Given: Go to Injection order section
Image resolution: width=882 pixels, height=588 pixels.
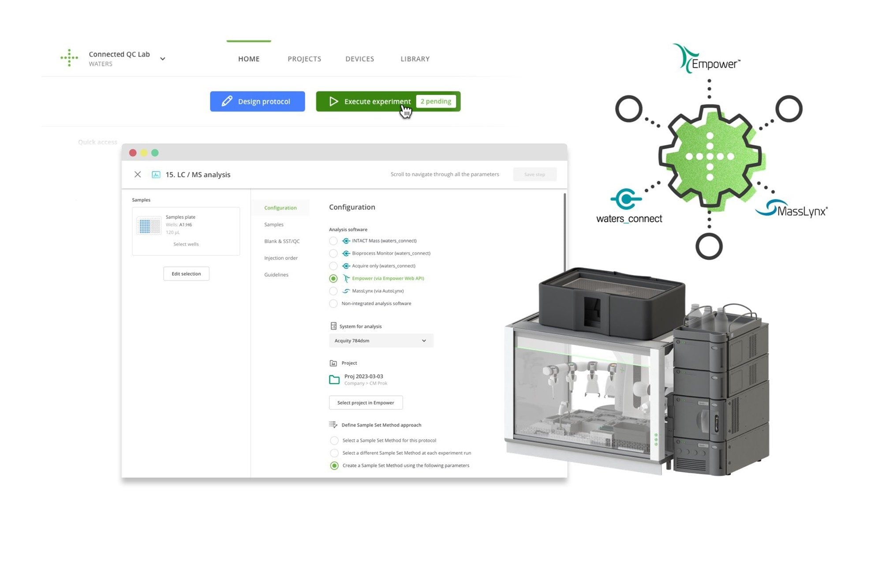Looking at the screenshot, I should tap(281, 258).
